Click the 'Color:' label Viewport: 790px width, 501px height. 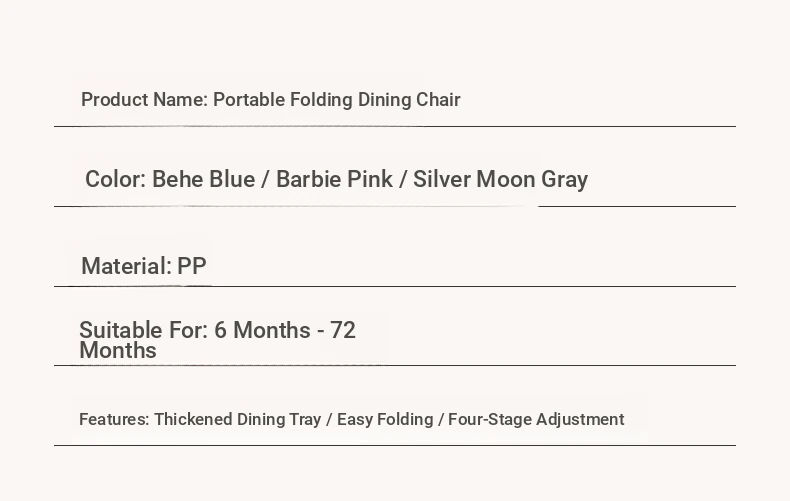point(115,180)
